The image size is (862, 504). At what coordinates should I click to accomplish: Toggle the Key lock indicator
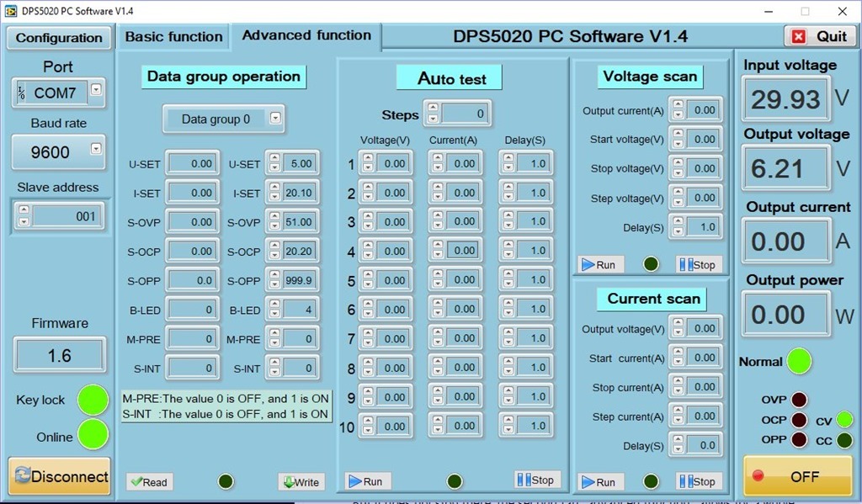tap(93, 401)
